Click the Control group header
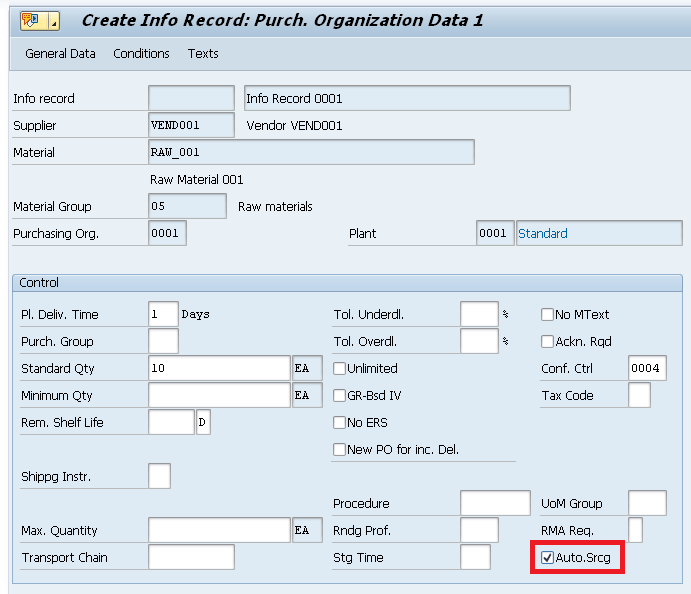This screenshot has width=691, height=594. pos(347,282)
